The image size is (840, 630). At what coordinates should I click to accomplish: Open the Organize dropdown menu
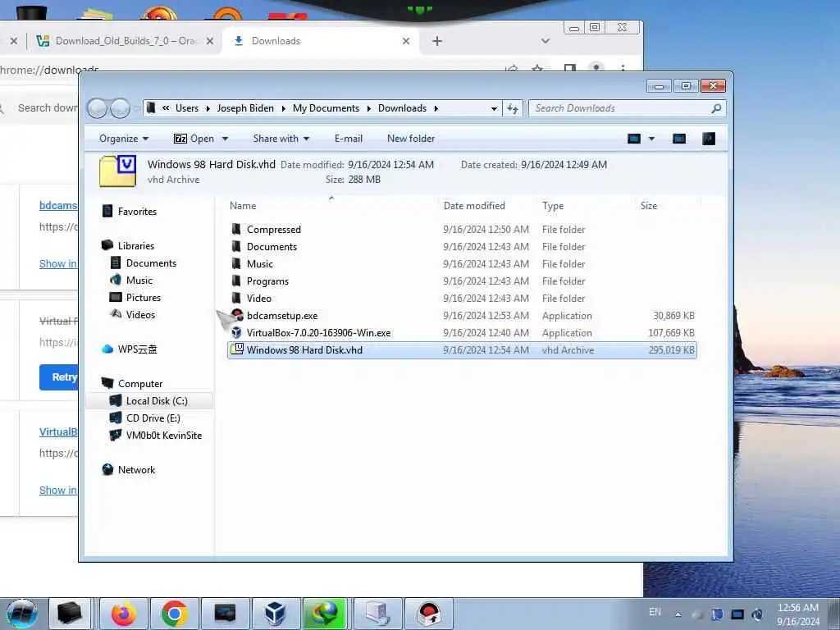tap(124, 139)
